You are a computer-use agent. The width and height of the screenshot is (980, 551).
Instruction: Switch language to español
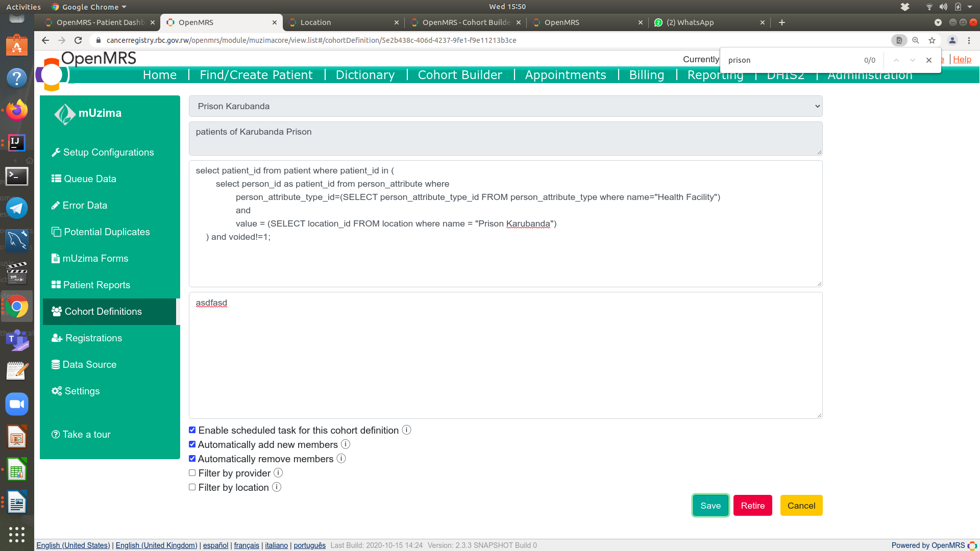coord(215,545)
